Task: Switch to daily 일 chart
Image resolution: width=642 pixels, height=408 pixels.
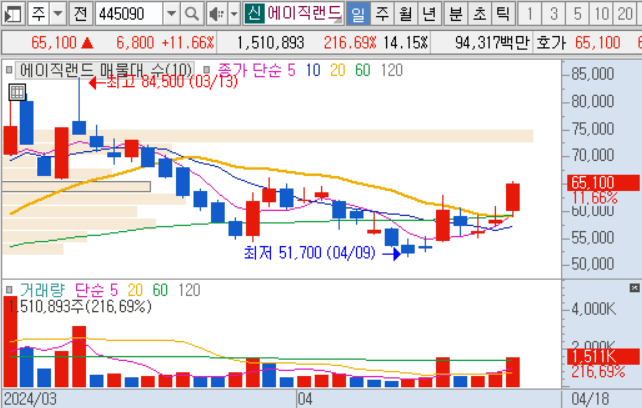Action: click(358, 14)
